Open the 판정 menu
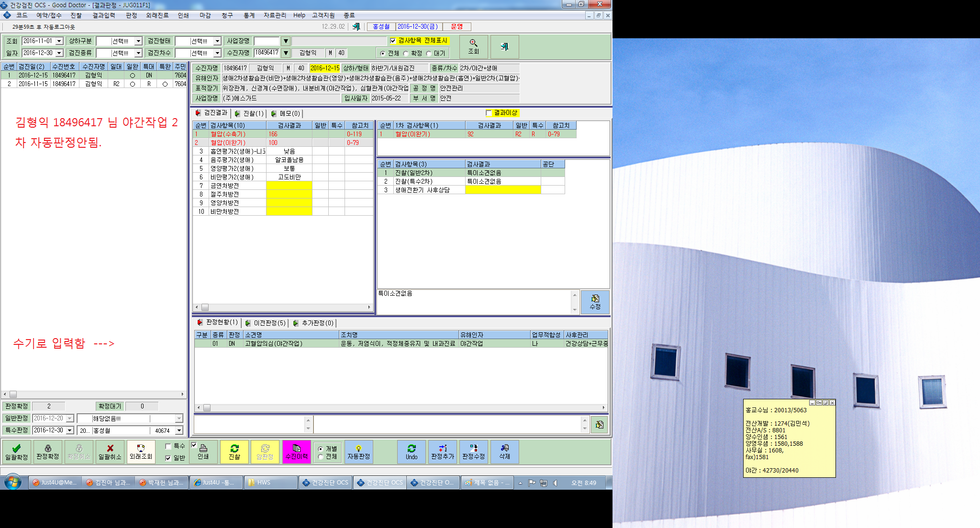This screenshot has height=528, width=980. [132, 15]
